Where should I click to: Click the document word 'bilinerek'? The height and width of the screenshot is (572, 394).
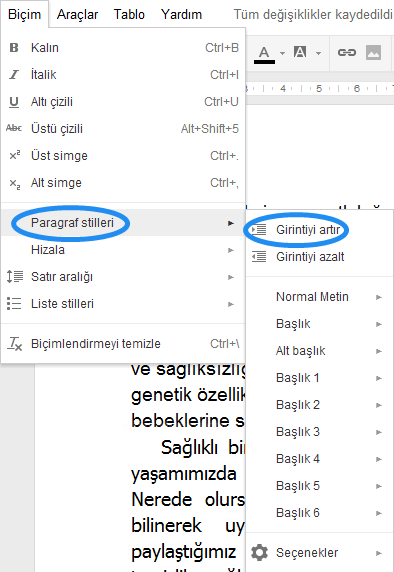pos(166,526)
